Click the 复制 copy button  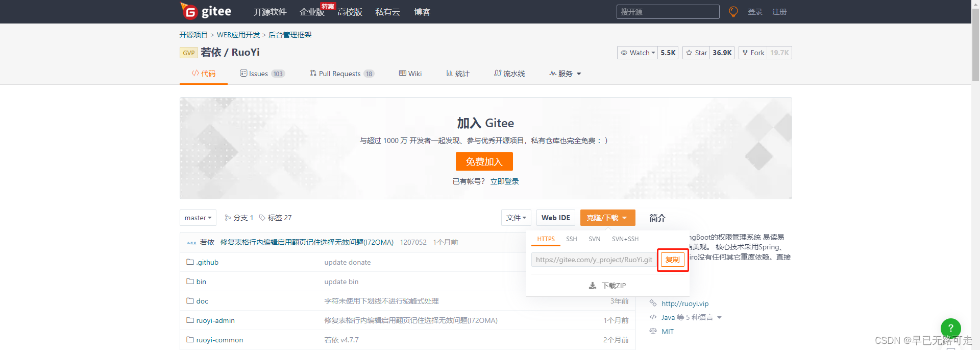click(x=673, y=260)
